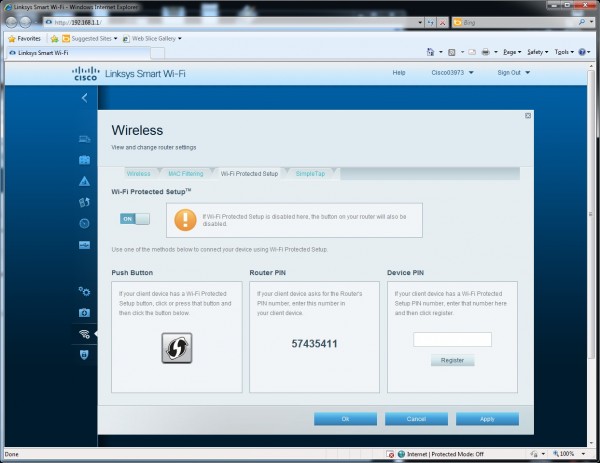Switch to the Wireless tab

[x=139, y=174]
